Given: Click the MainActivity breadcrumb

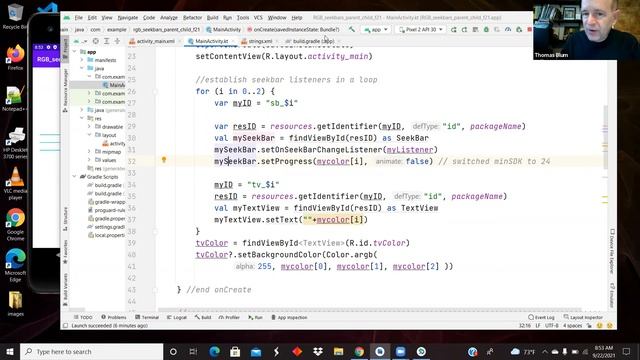Looking at the screenshot, I should (x=223, y=29).
